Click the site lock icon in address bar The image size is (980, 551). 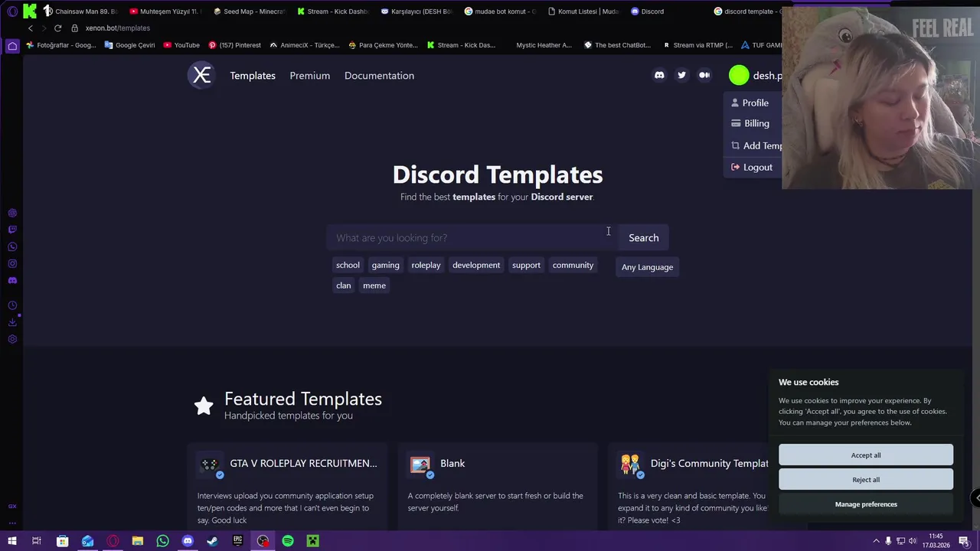pos(74,28)
